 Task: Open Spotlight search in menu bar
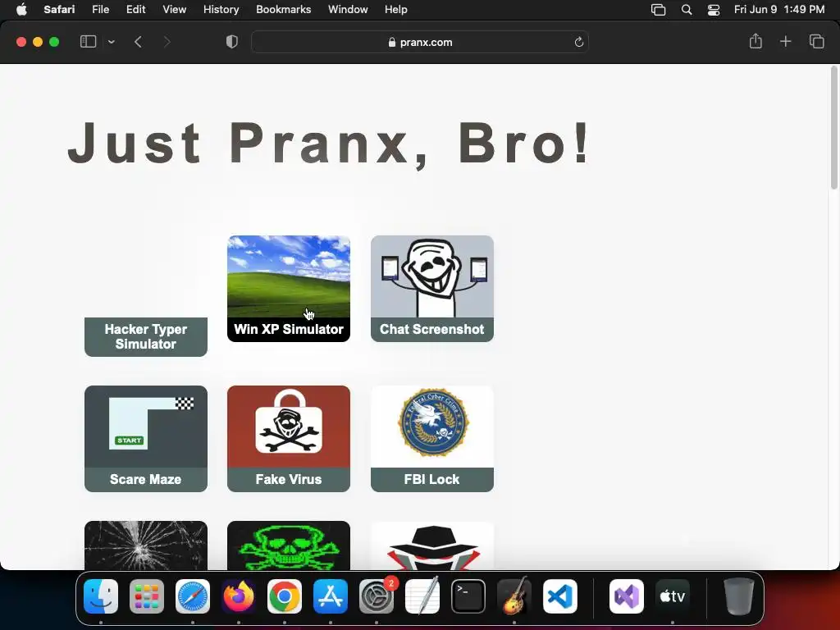(687, 10)
